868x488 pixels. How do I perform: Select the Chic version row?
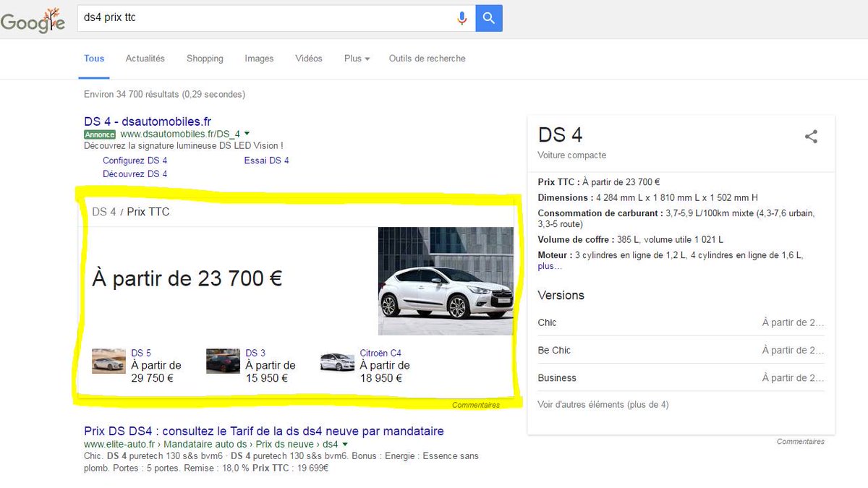681,322
